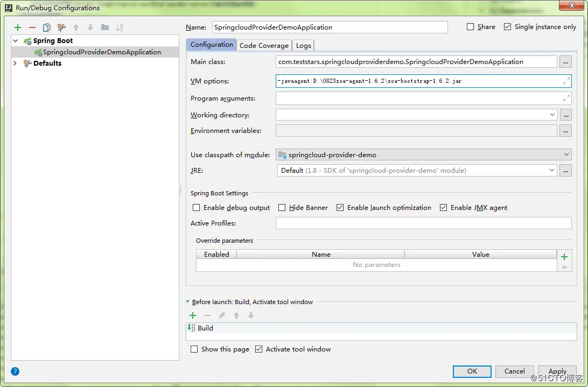Edit the selected Before launch task
Screen dimensions: 588x387
(222, 315)
